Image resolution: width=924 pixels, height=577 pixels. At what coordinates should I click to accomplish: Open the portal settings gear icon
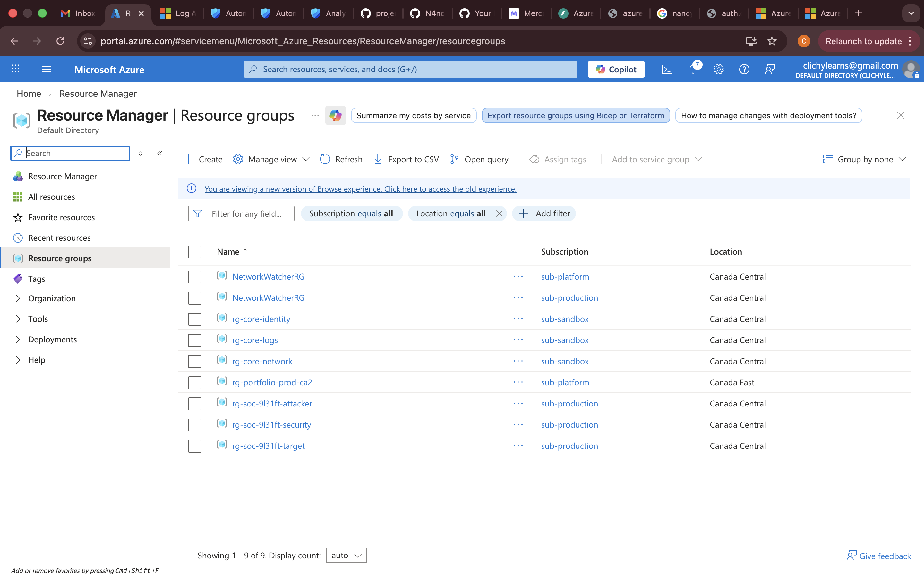(718, 70)
